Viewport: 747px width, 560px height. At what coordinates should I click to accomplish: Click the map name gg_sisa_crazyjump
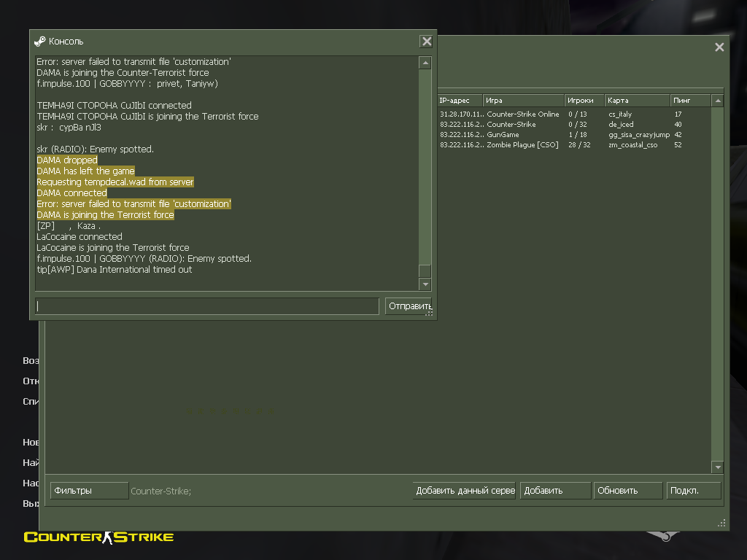(639, 135)
